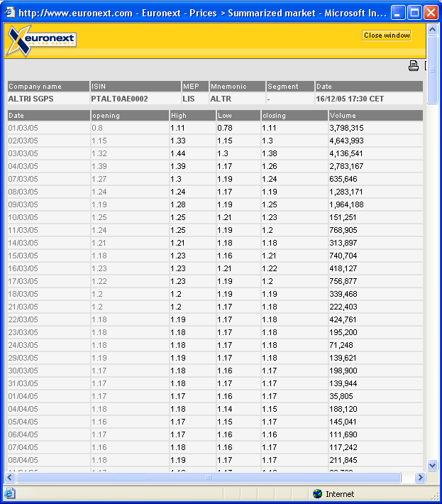
Task: Click the volume 188,120
Action: point(343,409)
